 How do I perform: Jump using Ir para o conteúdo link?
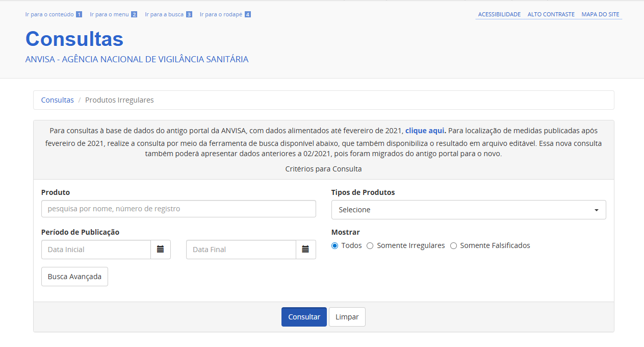pos(49,14)
